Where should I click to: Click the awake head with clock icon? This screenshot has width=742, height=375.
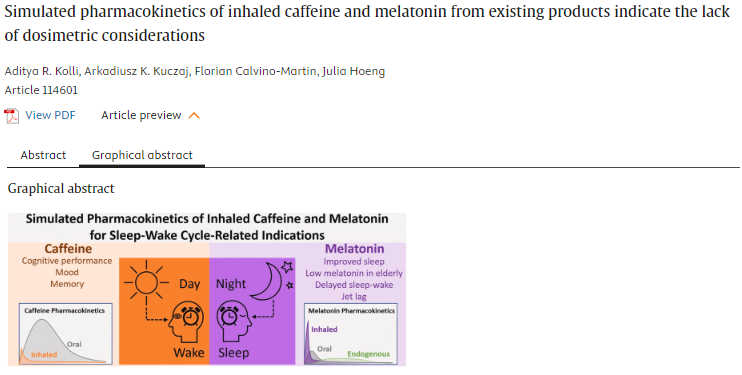tap(186, 321)
